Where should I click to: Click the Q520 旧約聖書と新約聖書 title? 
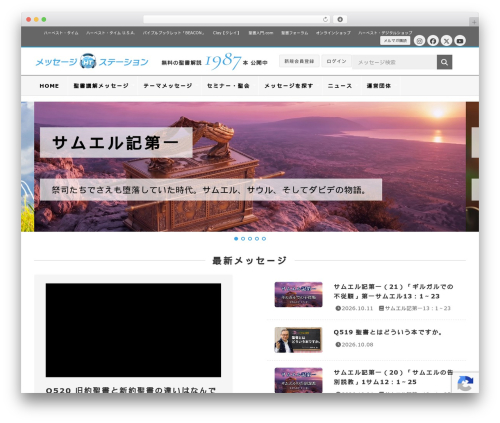coord(131,389)
